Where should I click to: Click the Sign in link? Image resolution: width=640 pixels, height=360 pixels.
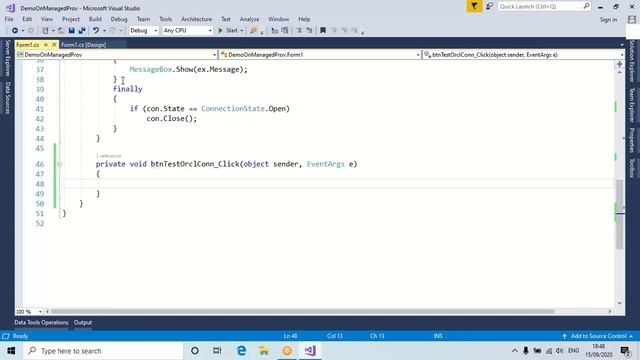[608, 20]
